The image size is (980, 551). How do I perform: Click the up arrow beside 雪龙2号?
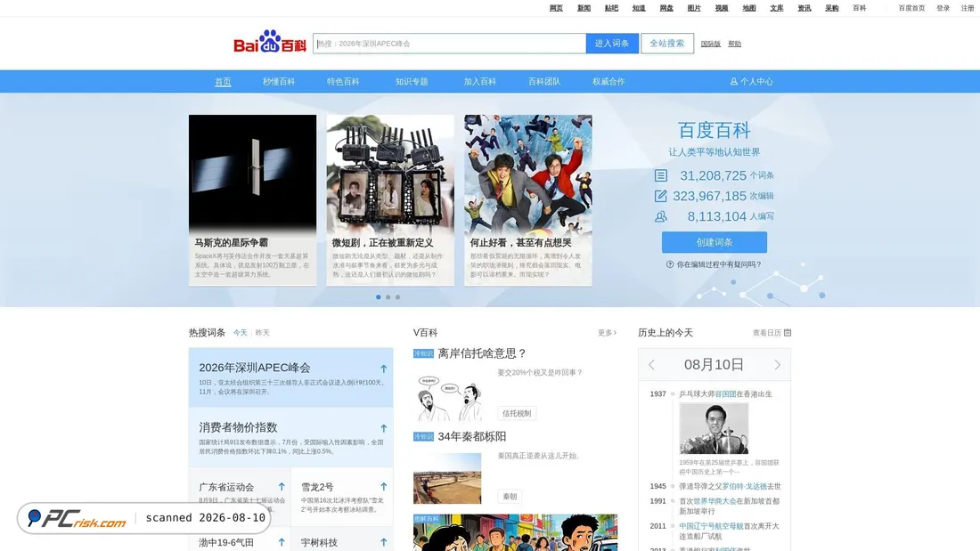click(x=383, y=487)
